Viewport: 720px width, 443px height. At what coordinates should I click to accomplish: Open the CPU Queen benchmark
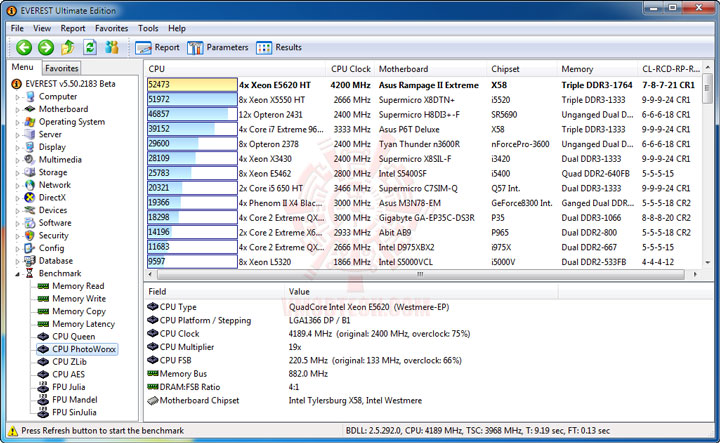74,336
